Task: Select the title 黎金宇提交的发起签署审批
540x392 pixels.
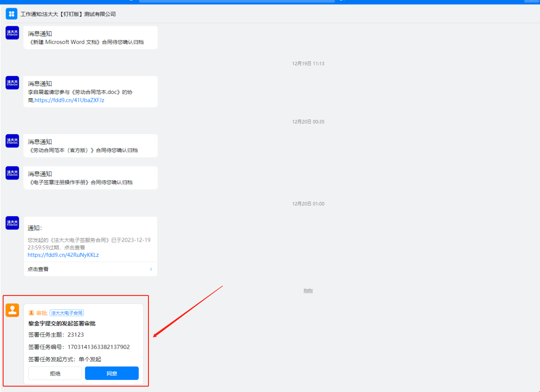Action: [x=62, y=323]
